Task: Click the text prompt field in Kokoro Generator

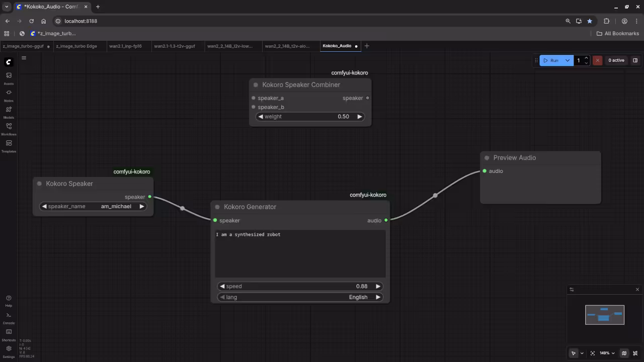Action: coord(300,251)
